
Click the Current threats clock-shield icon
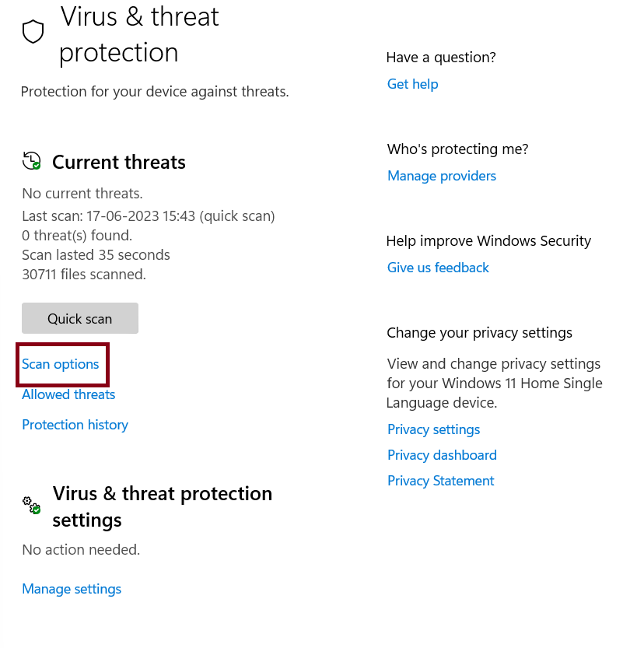click(32, 161)
